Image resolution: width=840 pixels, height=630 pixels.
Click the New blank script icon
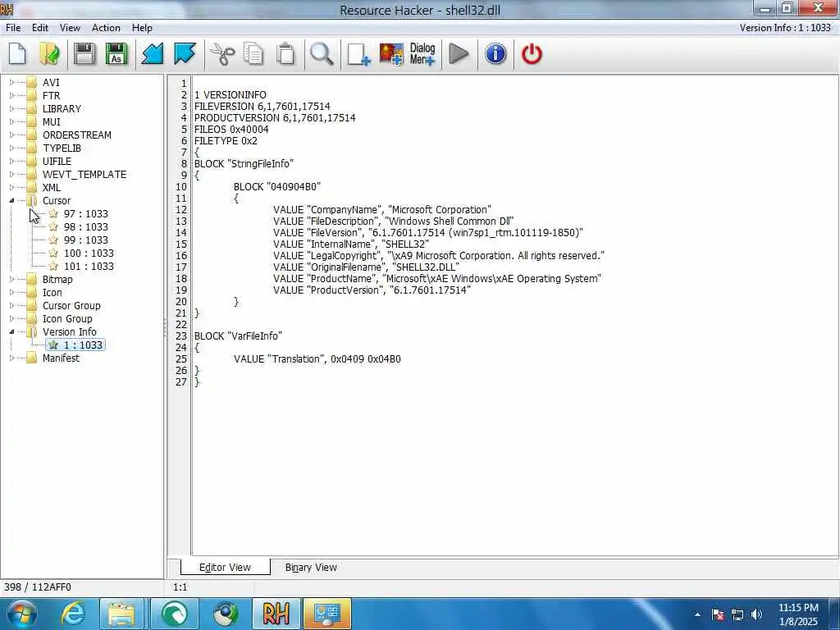click(18, 54)
